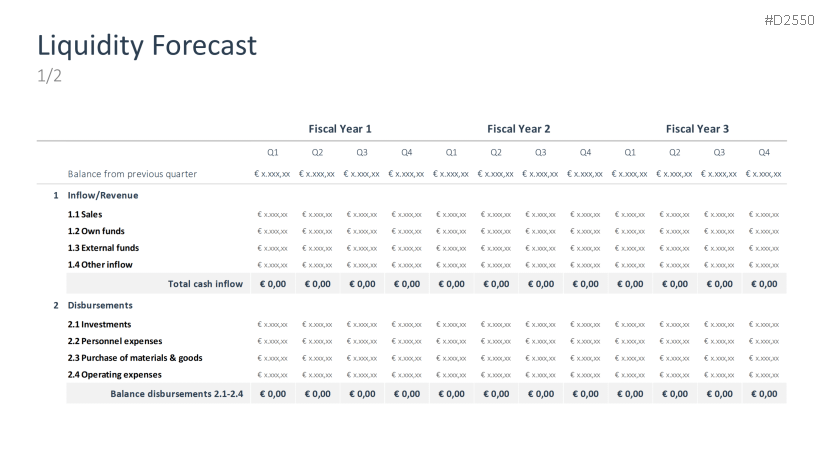
Task: Select the Fiscal Year 2 header
Action: (518, 129)
